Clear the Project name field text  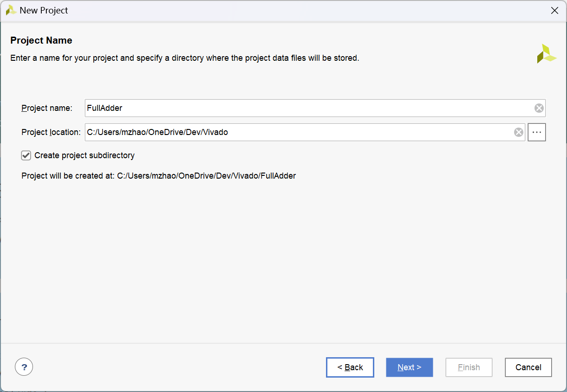click(539, 108)
